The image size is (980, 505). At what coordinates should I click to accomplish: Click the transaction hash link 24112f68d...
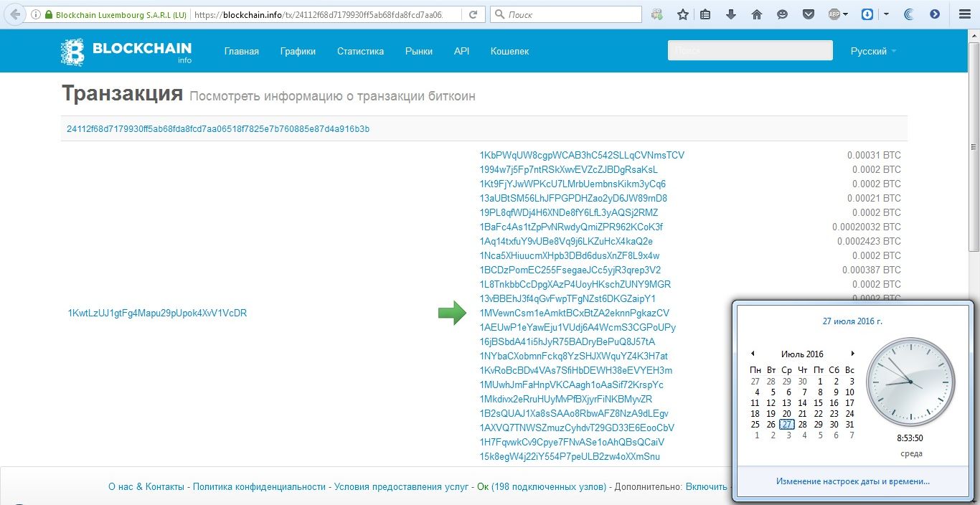point(218,129)
